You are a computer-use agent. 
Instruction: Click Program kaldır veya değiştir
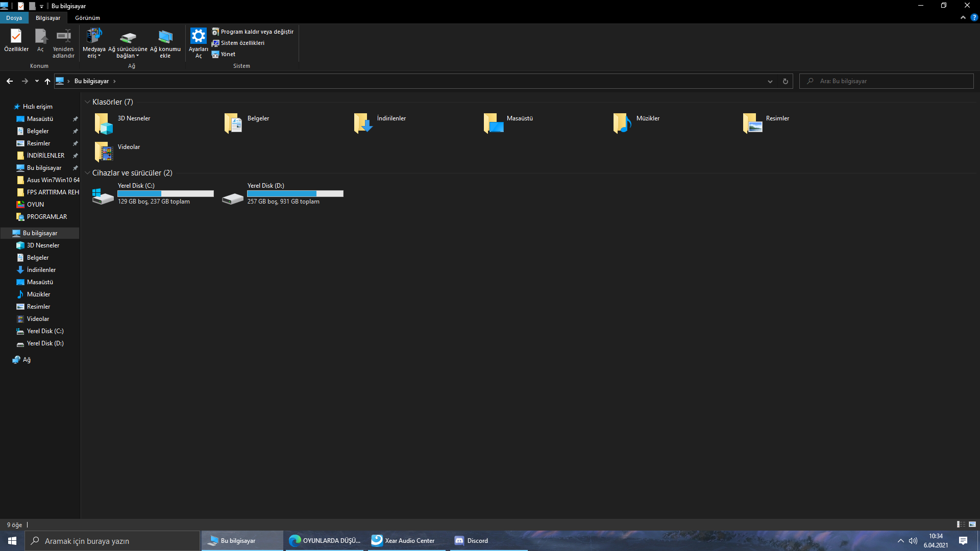click(257, 32)
